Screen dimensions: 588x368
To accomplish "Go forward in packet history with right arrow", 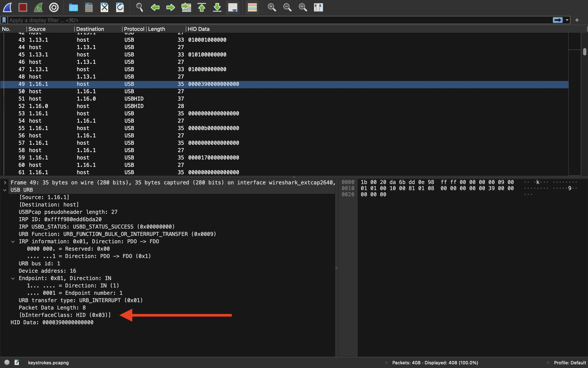I will coord(170,7).
